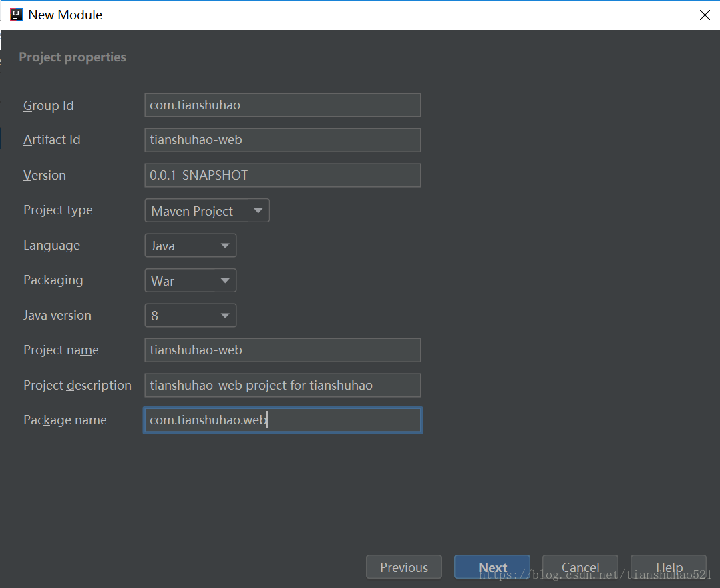Focus the Group Id input field
The height and width of the screenshot is (588, 720).
click(x=283, y=105)
